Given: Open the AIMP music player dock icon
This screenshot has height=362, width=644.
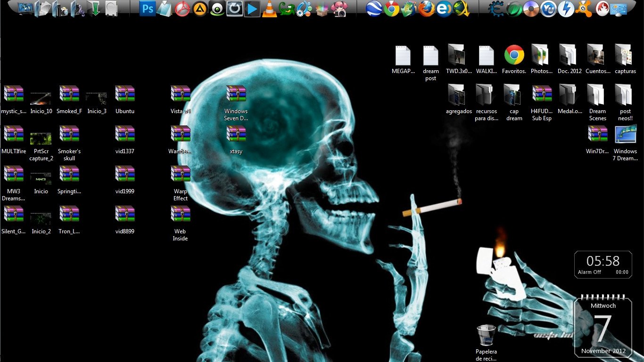Looking at the screenshot, I should click(199, 8).
